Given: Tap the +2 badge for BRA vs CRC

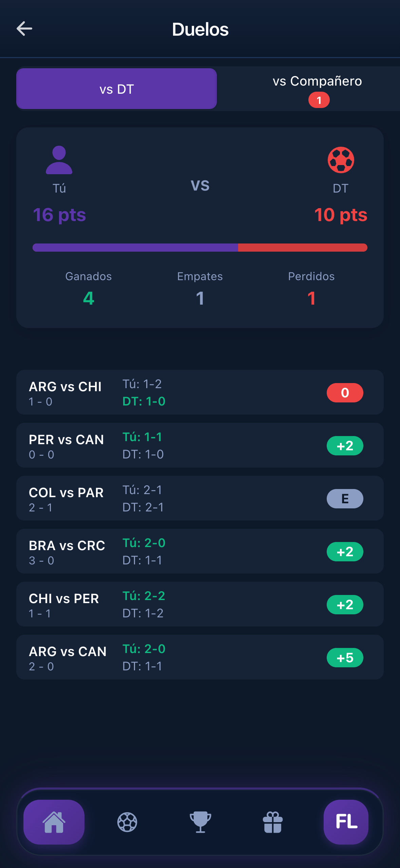Looking at the screenshot, I should coord(345,551).
